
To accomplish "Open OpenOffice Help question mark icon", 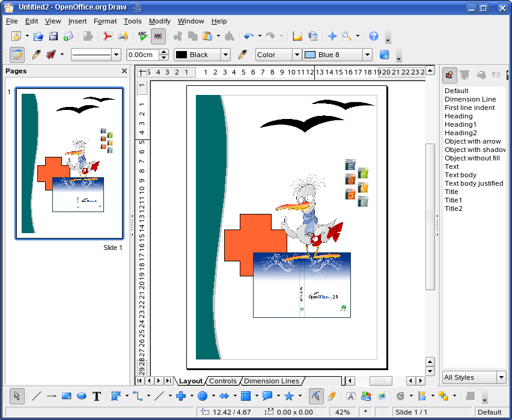I will tap(374, 36).
